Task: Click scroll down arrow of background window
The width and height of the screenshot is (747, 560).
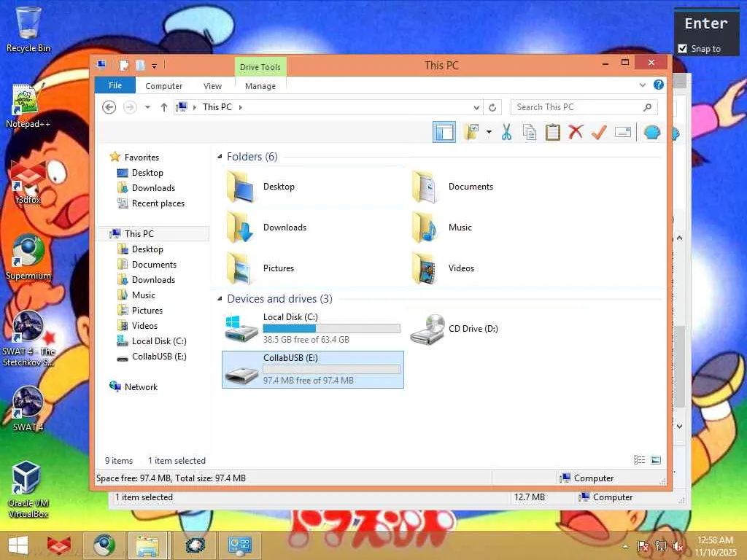Action: tap(680, 426)
